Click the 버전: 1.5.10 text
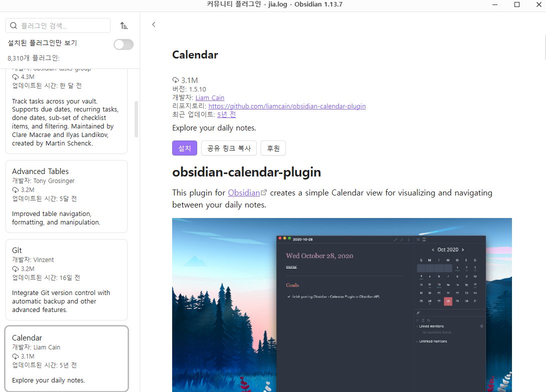This screenshot has width=546, height=392. coord(189,89)
